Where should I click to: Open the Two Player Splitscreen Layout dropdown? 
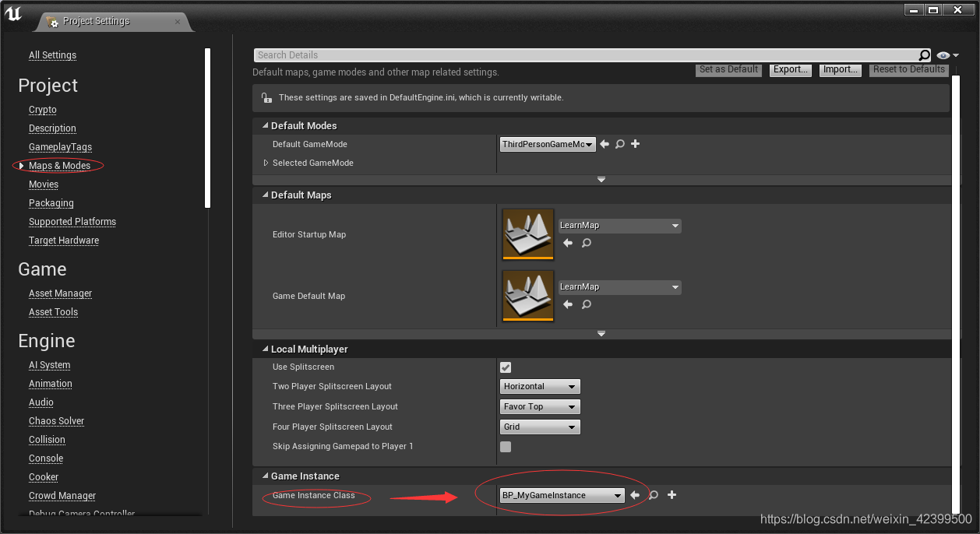pyautogui.click(x=540, y=386)
